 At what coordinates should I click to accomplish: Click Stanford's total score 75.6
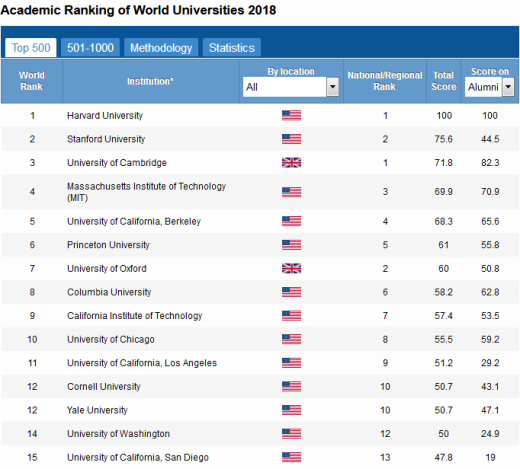(444, 139)
